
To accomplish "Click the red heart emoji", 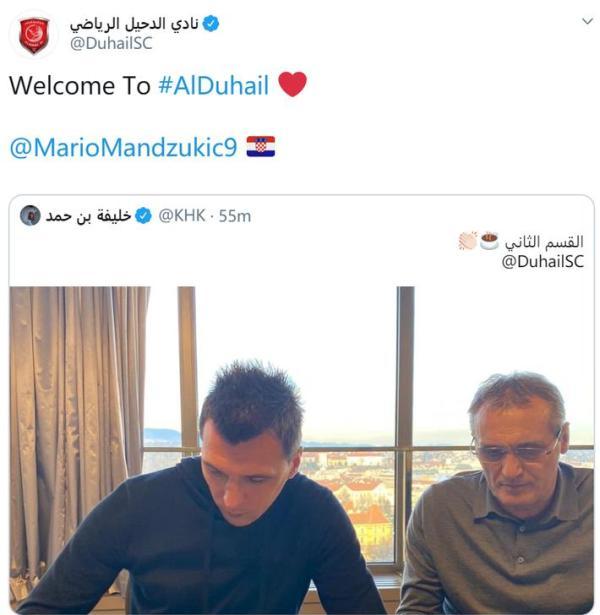I will tap(292, 84).
